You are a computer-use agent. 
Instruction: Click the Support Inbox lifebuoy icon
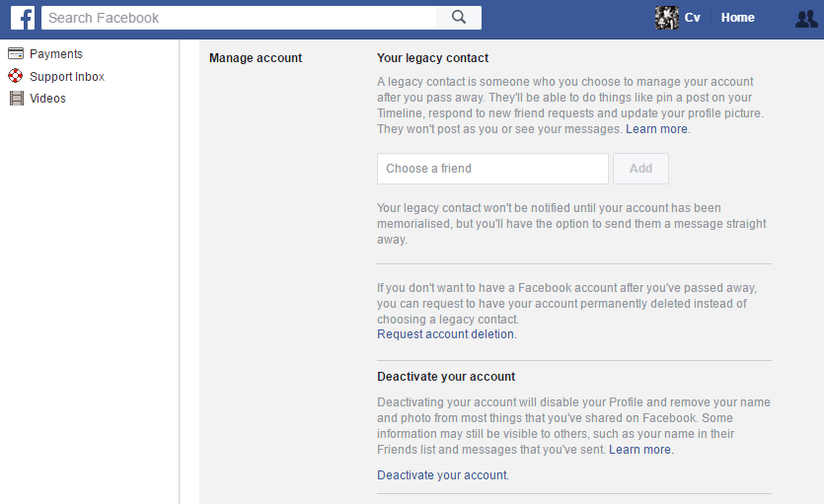16,76
